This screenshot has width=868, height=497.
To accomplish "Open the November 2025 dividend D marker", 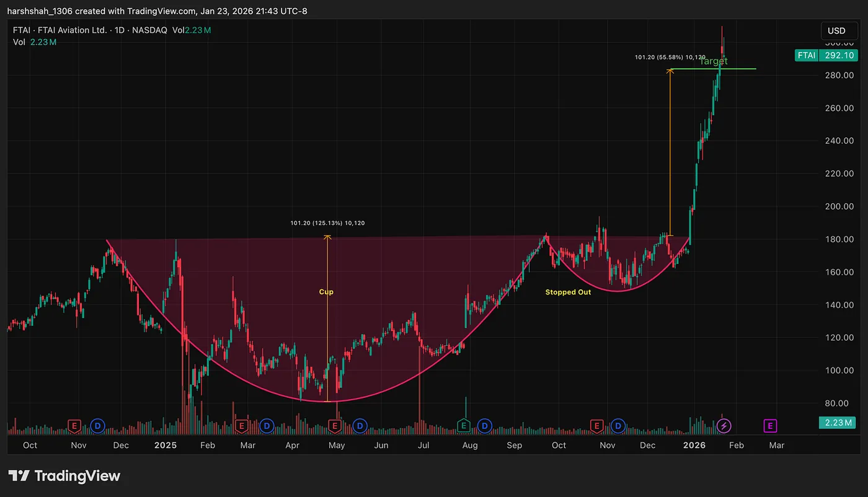I will point(618,426).
